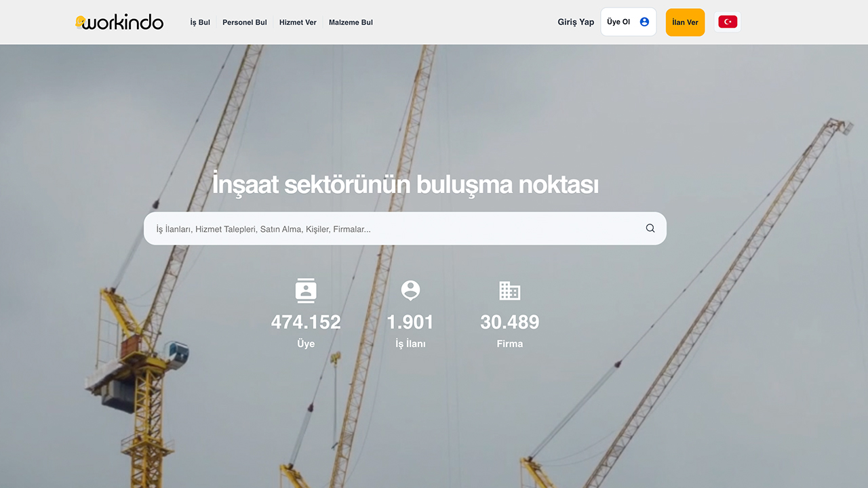Click the İş İlanı label

click(x=410, y=344)
